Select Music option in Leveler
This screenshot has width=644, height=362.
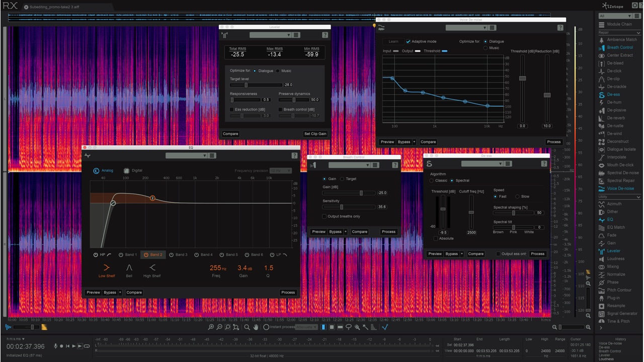click(278, 71)
